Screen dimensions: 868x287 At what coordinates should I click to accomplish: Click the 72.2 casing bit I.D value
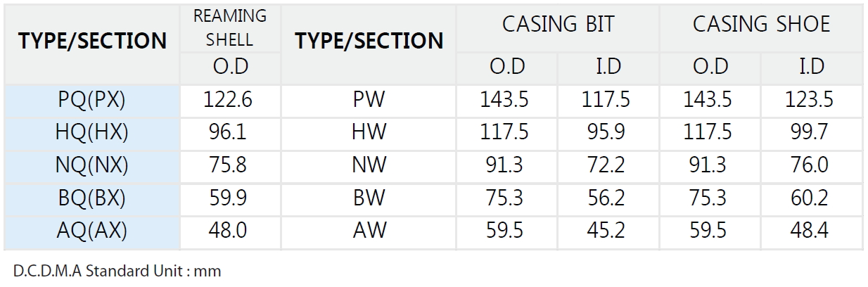(x=606, y=165)
